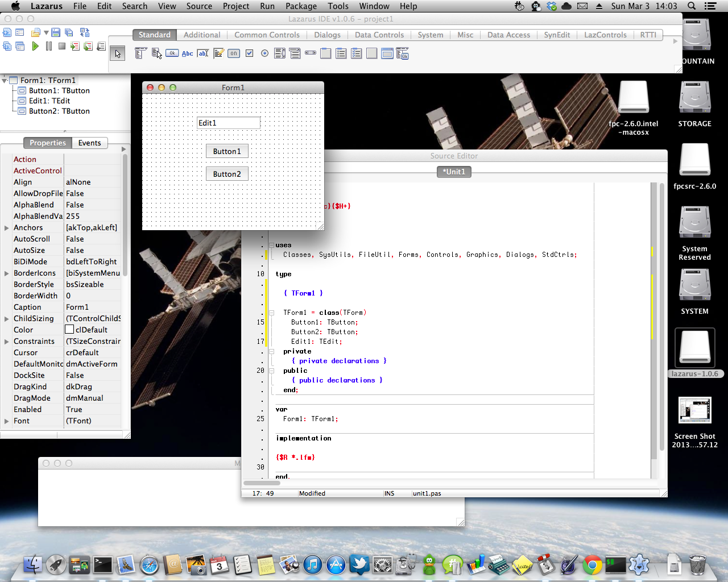Select Button2: TButton in component tree
Image resolution: width=728 pixels, height=582 pixels.
[x=59, y=111]
